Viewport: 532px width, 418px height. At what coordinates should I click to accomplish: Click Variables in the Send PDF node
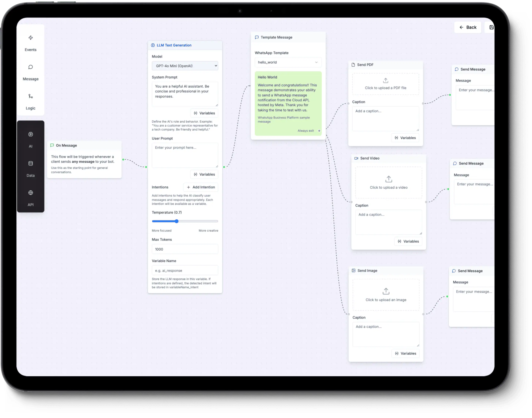405,138
